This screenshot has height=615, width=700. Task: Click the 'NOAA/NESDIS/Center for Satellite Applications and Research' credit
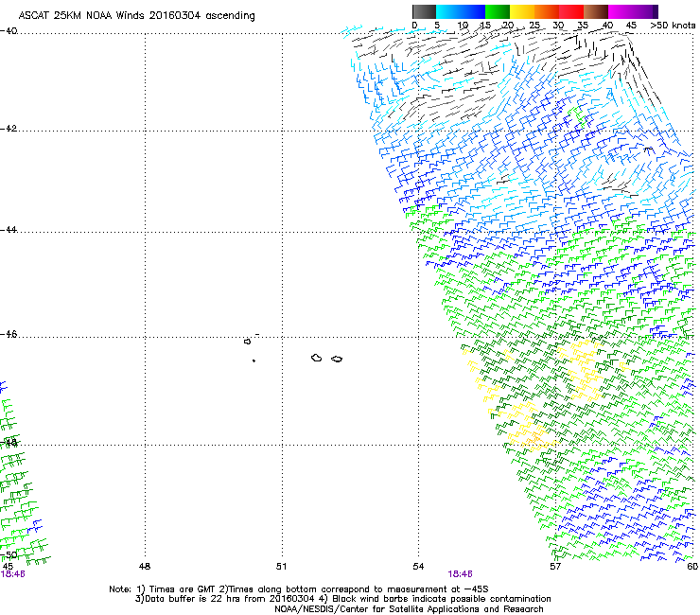coord(409,609)
